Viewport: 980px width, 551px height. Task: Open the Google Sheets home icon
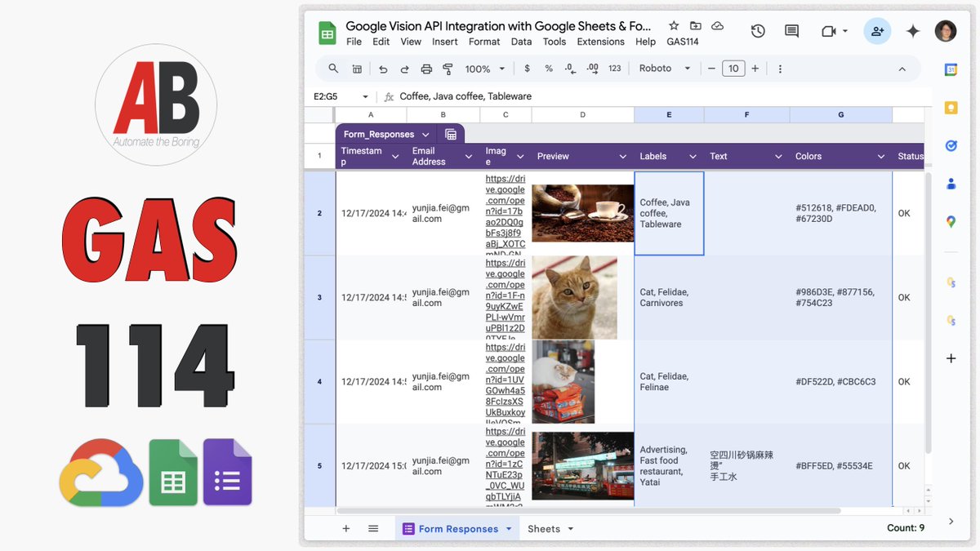click(x=327, y=33)
